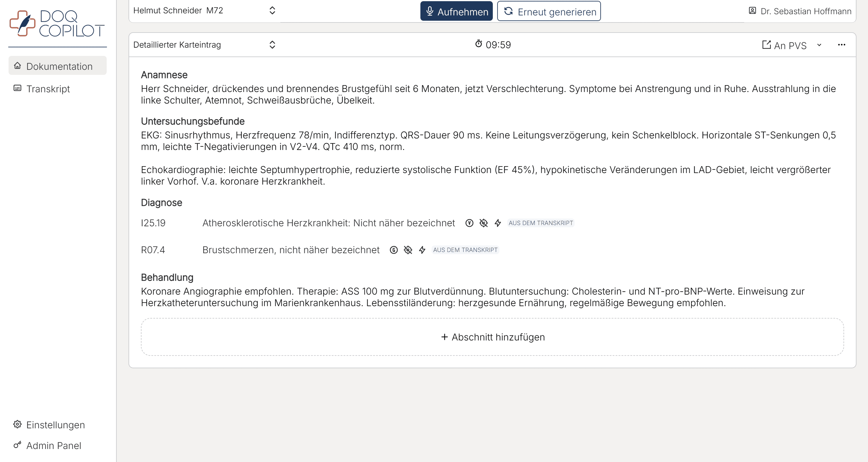Viewport: 868px width, 462px height.
Task: Expand the An PVS chevron dropdown
Action: pyautogui.click(x=819, y=45)
